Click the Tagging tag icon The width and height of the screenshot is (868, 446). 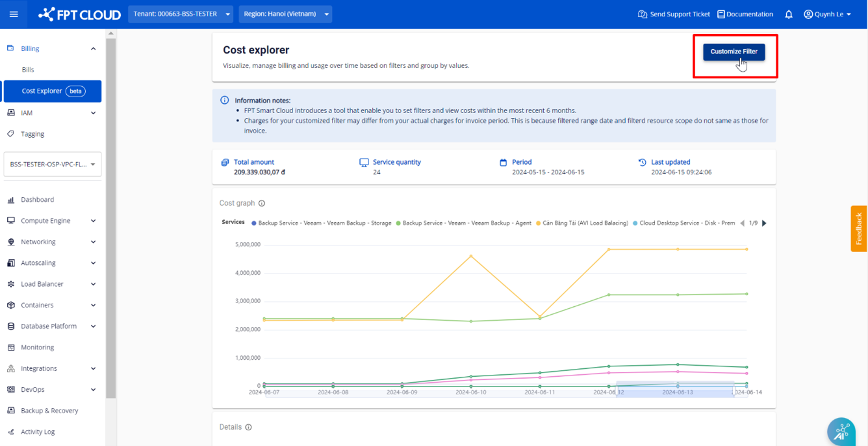coord(10,134)
